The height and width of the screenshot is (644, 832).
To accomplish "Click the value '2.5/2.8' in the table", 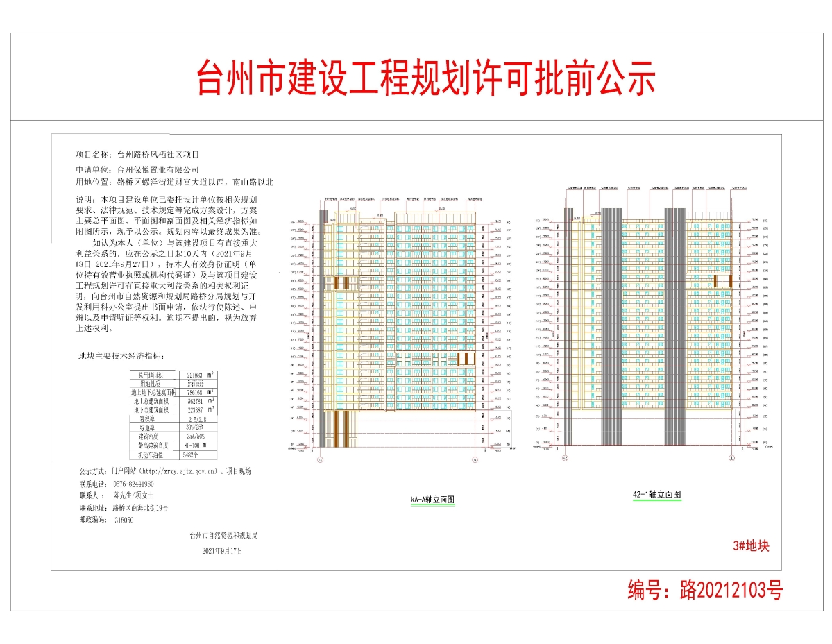I will pos(197,419).
